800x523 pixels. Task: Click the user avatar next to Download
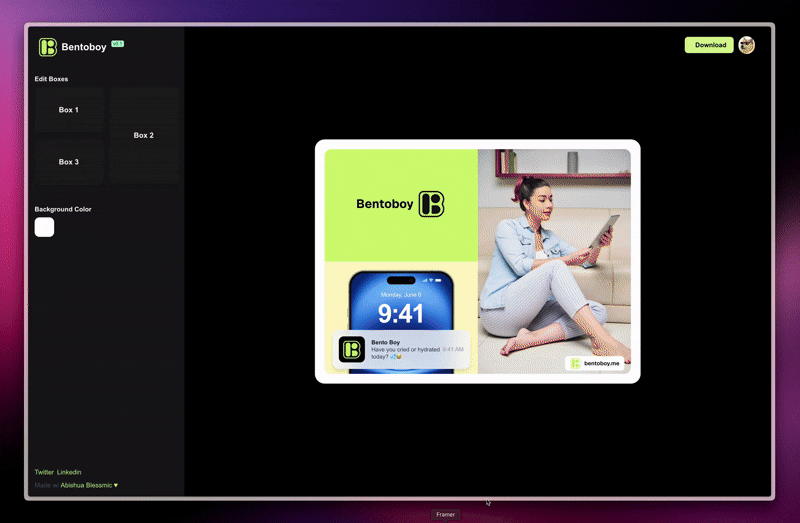coord(746,45)
